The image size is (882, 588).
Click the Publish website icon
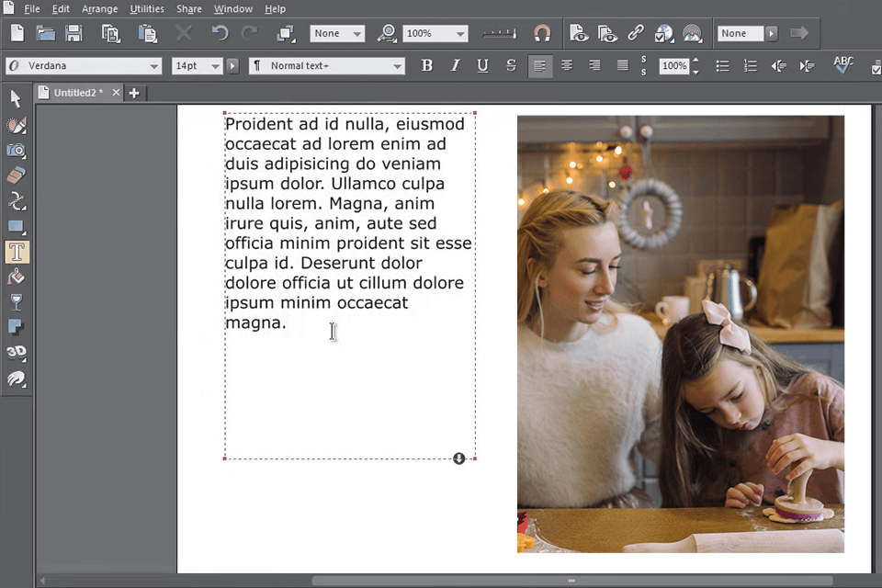(693, 34)
